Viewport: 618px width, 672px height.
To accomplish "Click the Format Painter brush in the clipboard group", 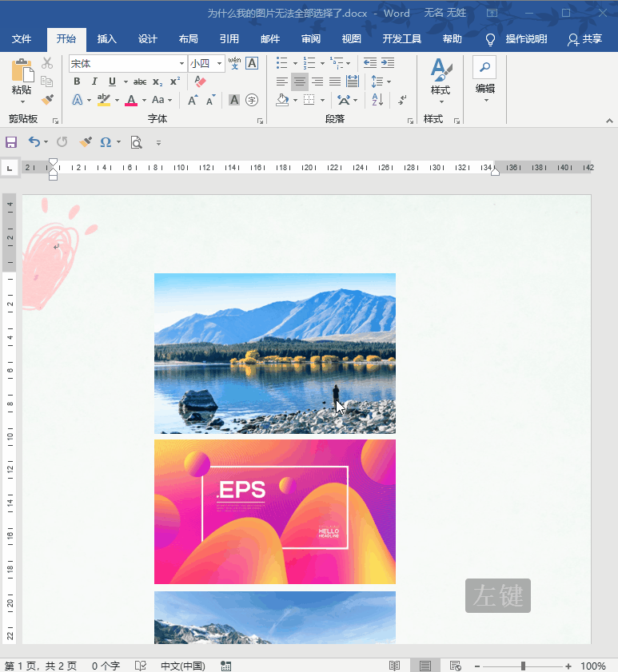I will (47, 100).
